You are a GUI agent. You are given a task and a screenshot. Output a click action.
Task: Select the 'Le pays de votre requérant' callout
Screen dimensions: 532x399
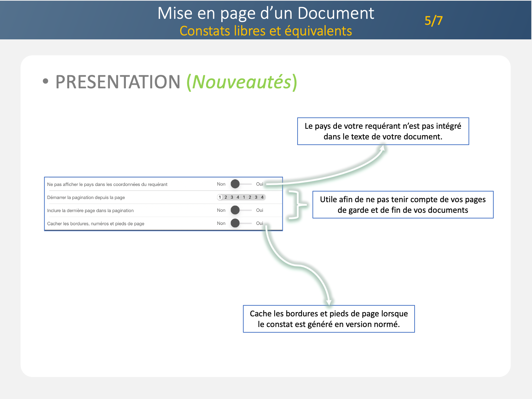[x=383, y=131]
